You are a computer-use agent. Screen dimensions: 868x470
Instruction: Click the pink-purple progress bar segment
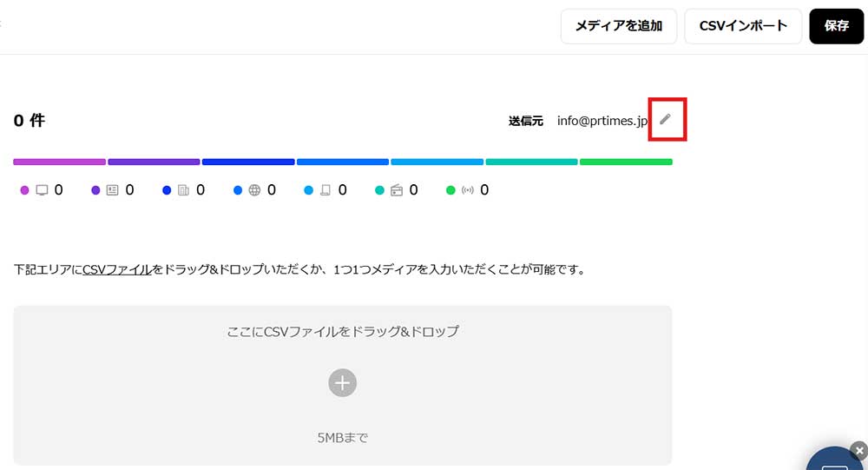click(59, 162)
